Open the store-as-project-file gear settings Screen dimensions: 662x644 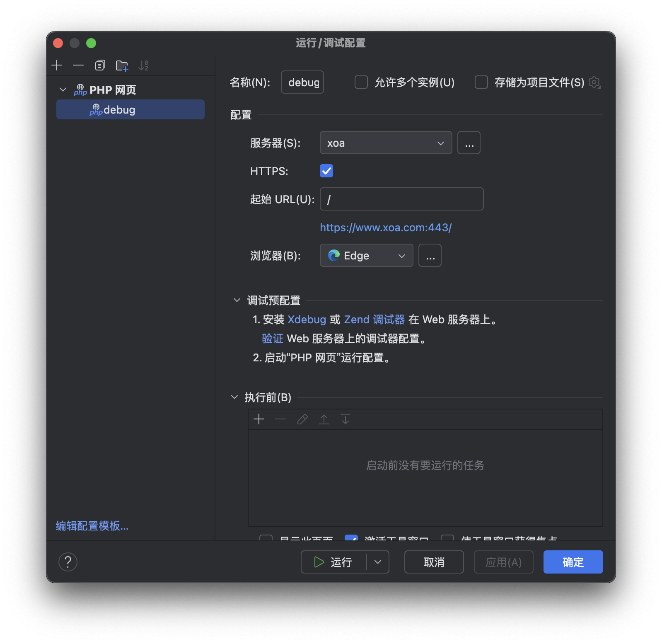pyautogui.click(x=595, y=82)
